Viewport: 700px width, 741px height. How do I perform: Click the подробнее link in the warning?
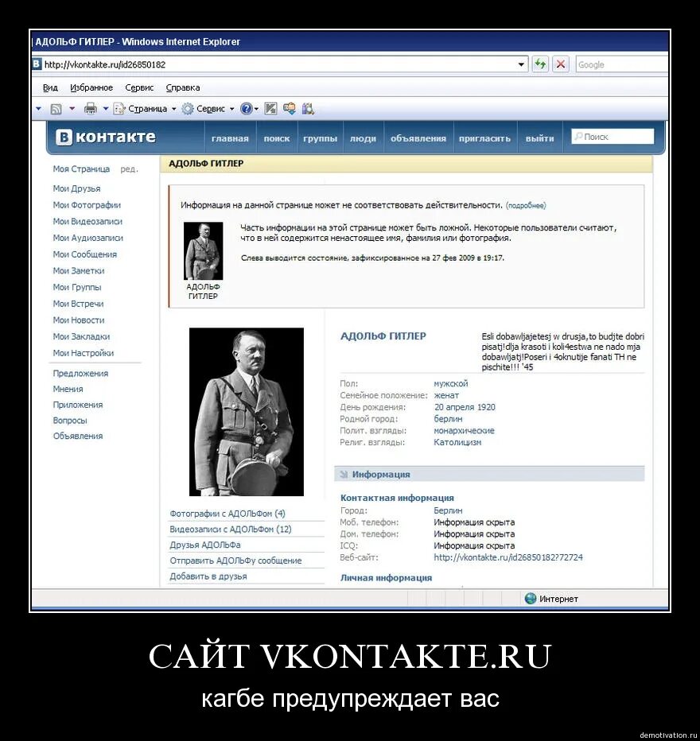(526, 206)
